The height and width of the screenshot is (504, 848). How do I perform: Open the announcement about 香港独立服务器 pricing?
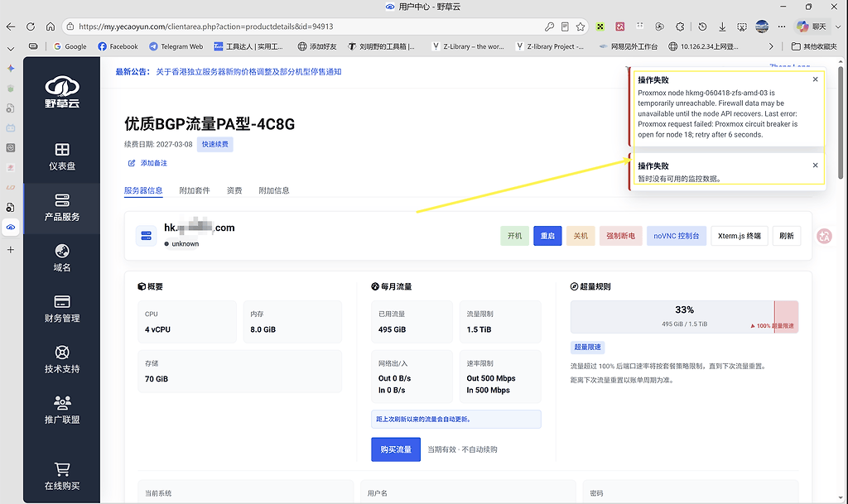[x=248, y=72]
